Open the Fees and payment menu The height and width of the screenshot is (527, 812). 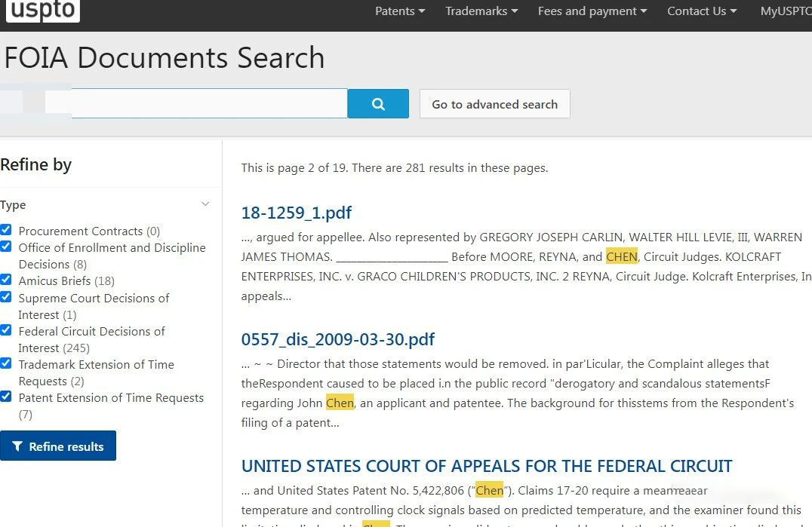(592, 11)
